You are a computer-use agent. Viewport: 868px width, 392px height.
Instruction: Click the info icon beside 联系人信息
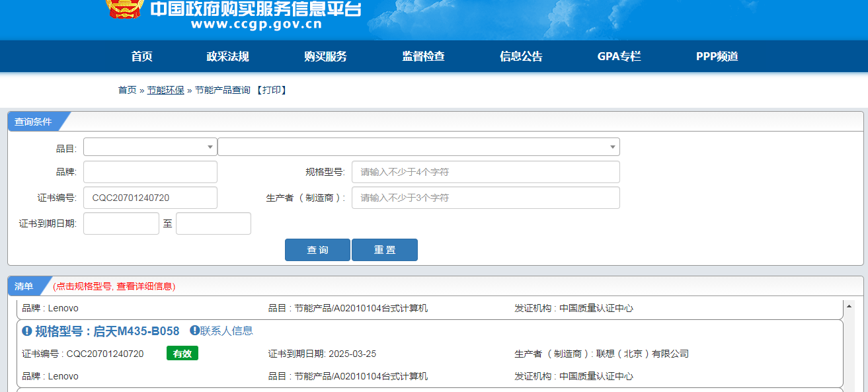(194, 330)
